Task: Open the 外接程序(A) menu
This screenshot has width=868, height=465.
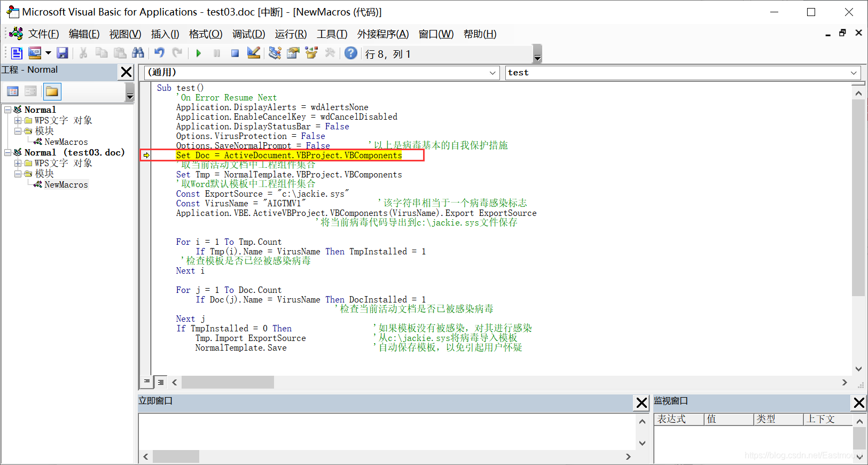Action: 383,34
